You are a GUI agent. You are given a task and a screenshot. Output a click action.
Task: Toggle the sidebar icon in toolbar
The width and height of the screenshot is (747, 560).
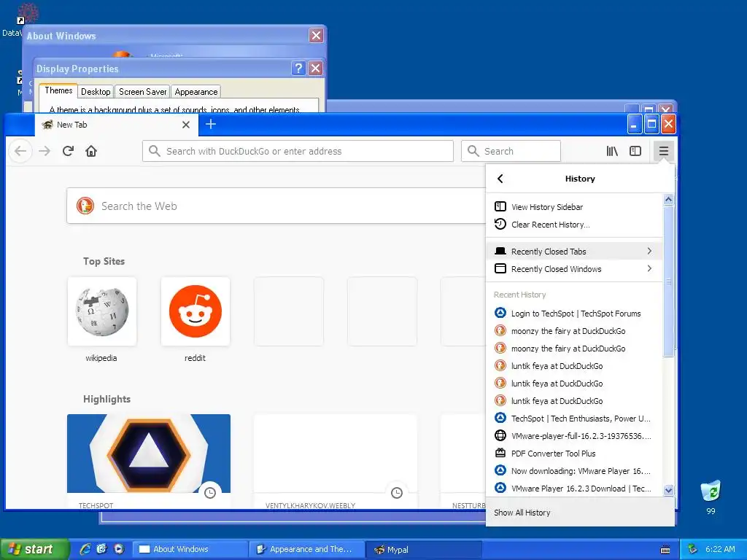point(635,151)
